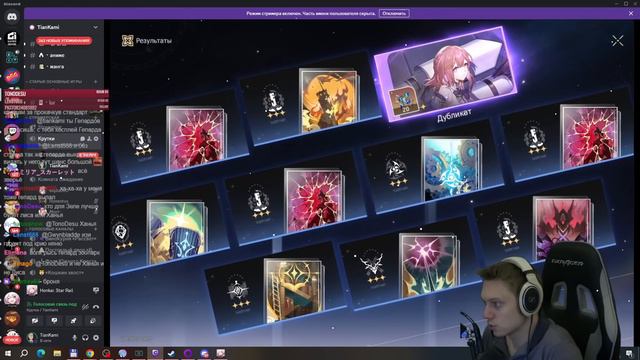Image resolution: width=640 pixels, height=360 pixels.
Task: Start an activity with rocket icon
Action: pos(73,321)
